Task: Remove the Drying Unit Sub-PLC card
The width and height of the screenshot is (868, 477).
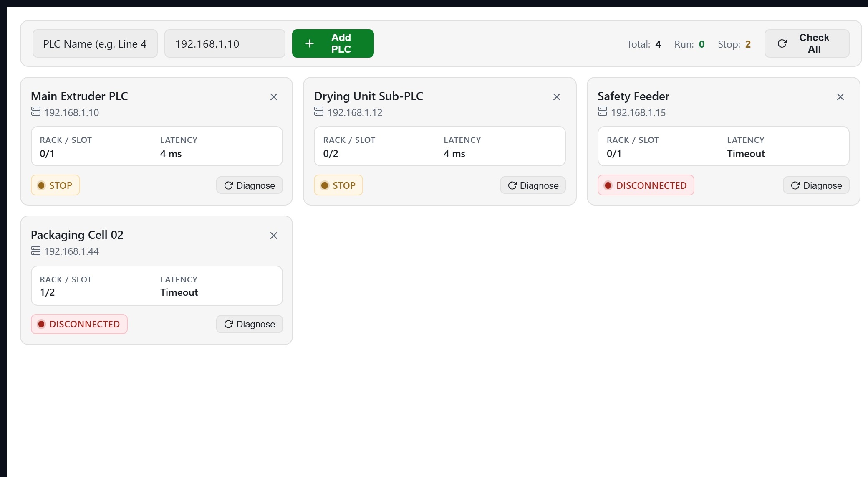Action: [557, 97]
